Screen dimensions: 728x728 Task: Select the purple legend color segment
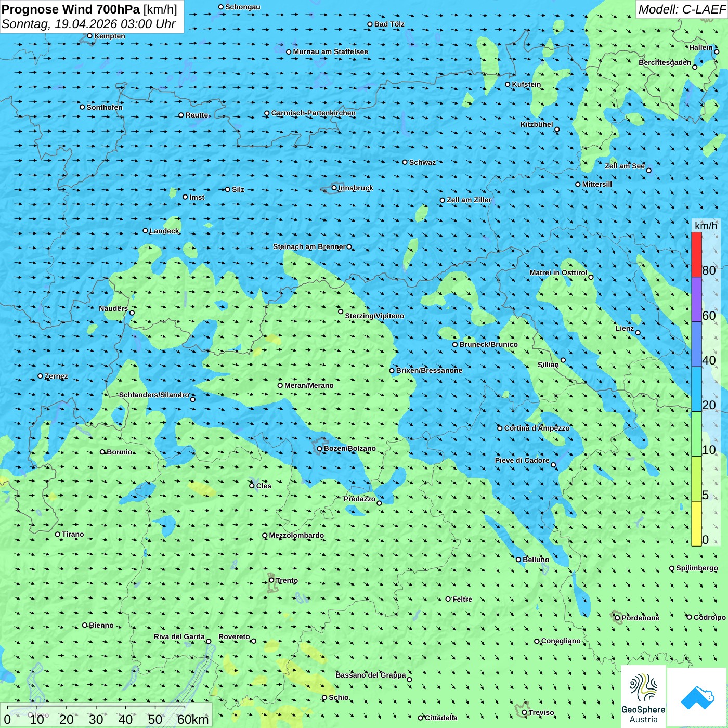(x=696, y=300)
